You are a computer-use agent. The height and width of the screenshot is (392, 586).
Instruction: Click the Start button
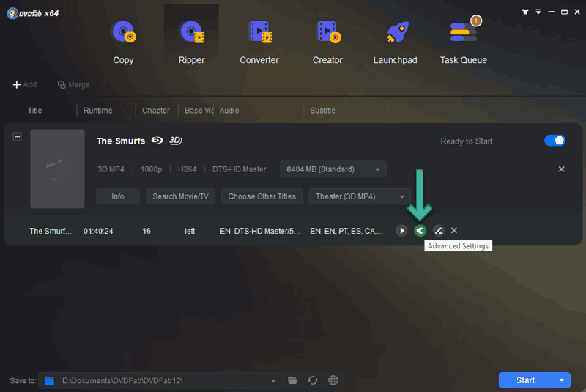click(x=525, y=380)
